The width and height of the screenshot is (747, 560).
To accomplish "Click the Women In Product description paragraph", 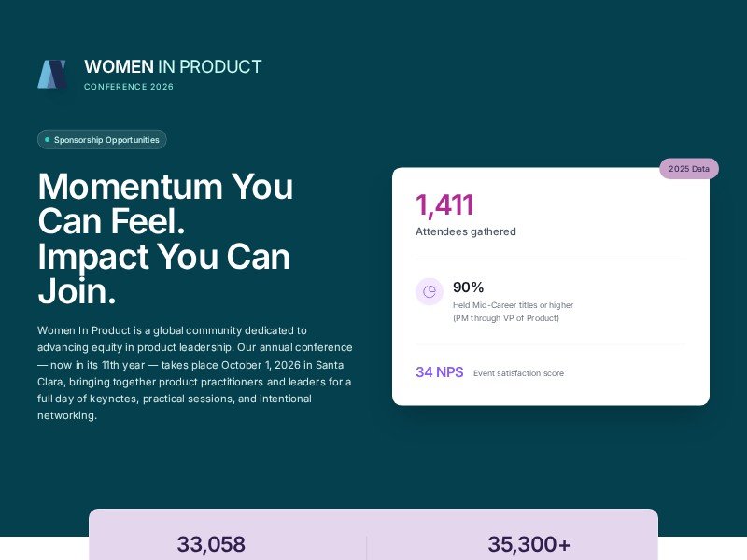I will pos(194,373).
